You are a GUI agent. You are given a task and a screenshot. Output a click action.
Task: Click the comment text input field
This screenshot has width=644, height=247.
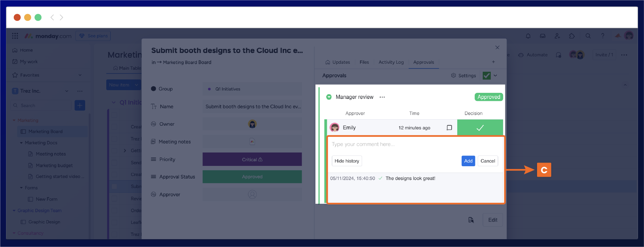click(x=414, y=144)
